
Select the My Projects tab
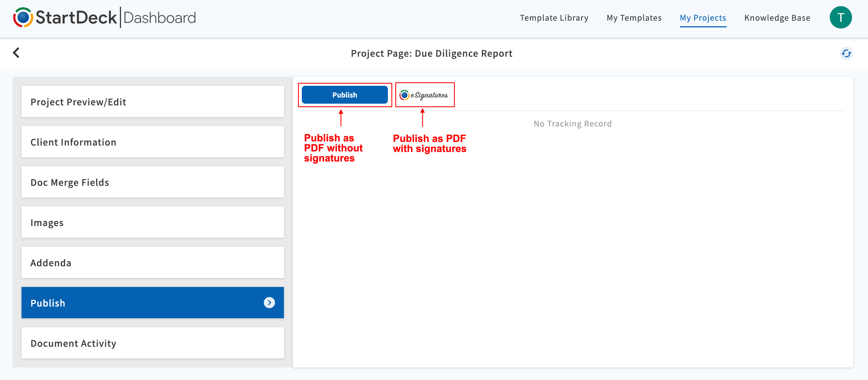pyautogui.click(x=703, y=18)
